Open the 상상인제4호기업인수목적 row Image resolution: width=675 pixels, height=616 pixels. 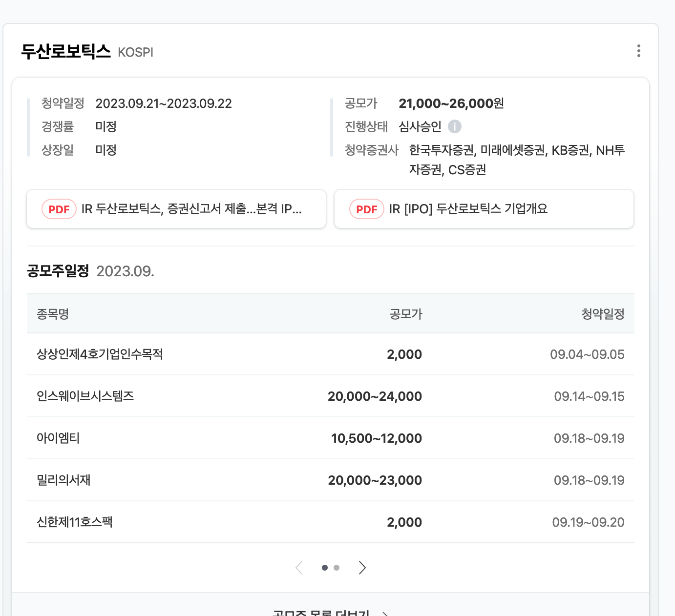point(331,354)
